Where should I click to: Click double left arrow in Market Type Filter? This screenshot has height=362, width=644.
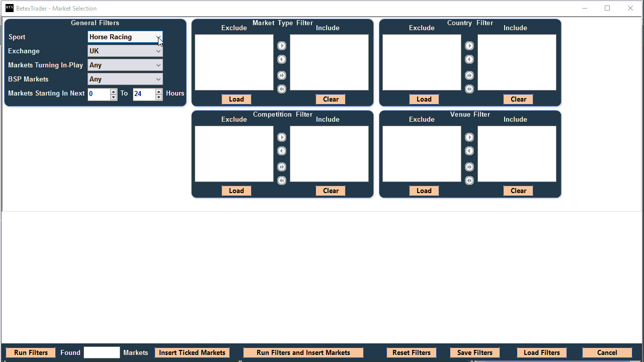pos(282,89)
